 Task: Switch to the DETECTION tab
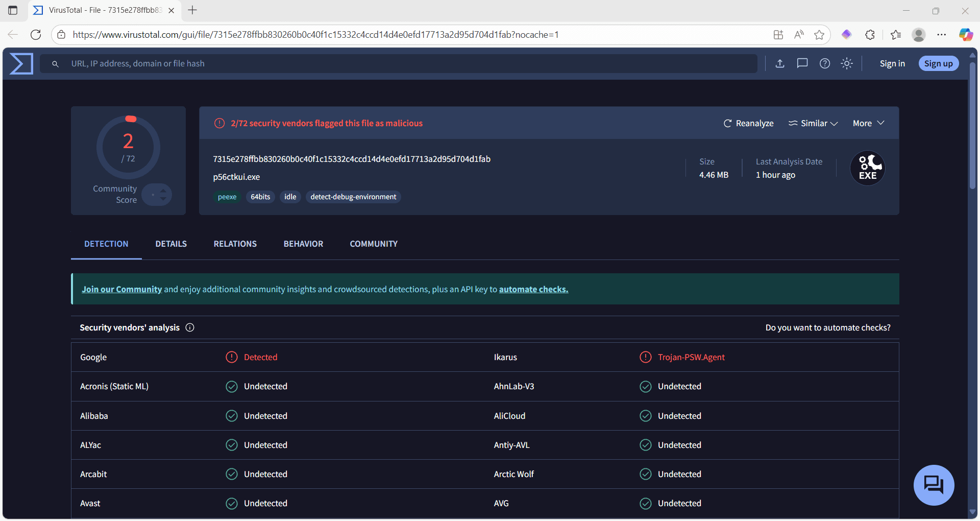click(106, 244)
